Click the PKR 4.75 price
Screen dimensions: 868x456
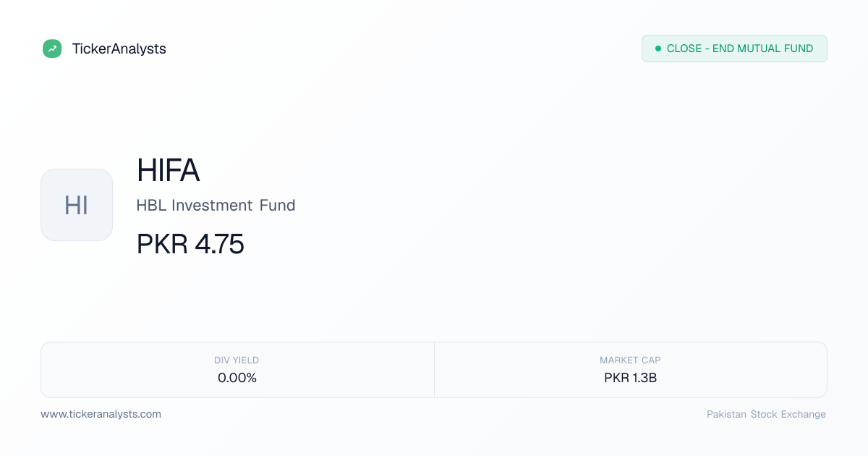pos(190,245)
